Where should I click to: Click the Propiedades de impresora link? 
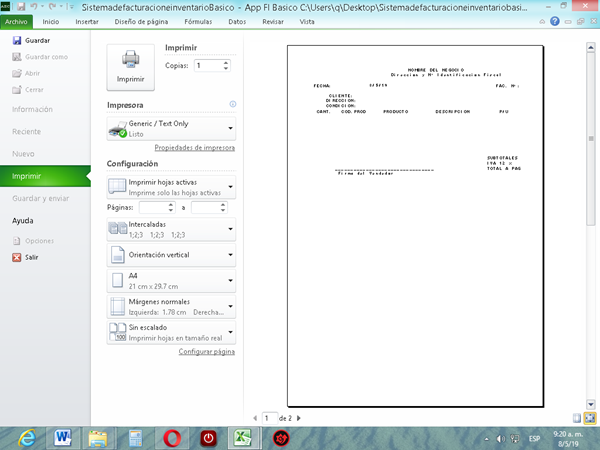pos(195,148)
